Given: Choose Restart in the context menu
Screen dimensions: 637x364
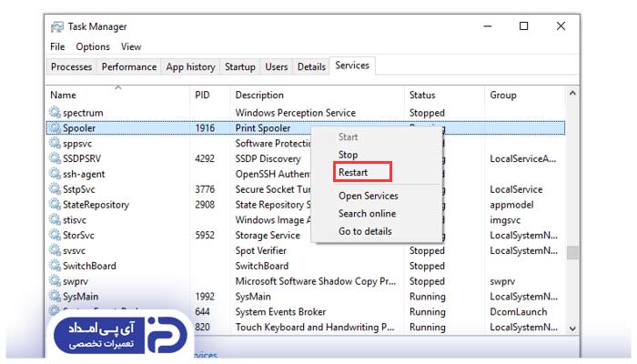Looking at the screenshot, I should pos(353,172).
